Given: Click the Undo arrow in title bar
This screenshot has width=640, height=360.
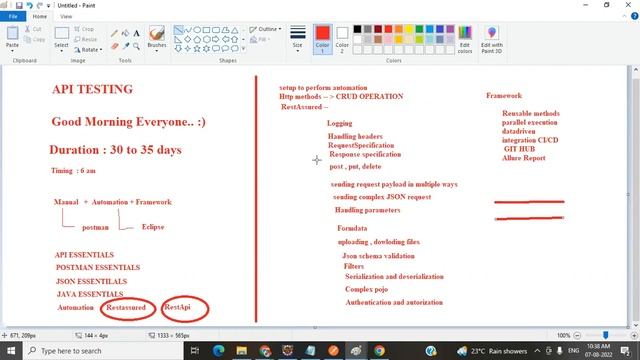Looking at the screenshot, I should point(29,5).
